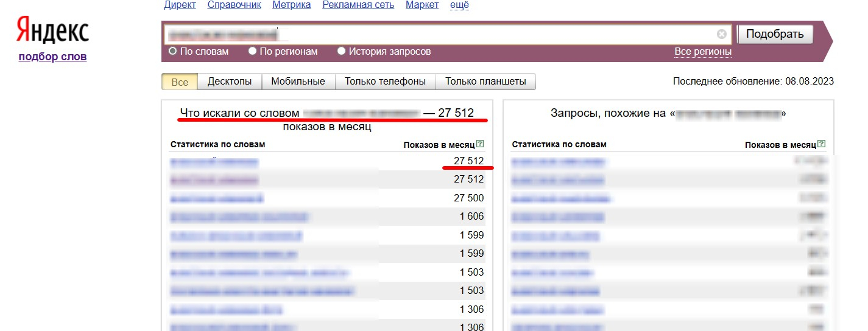The image size is (868, 331).
Task: Open the keyword link in the 27 500 row
Action: click(x=217, y=198)
